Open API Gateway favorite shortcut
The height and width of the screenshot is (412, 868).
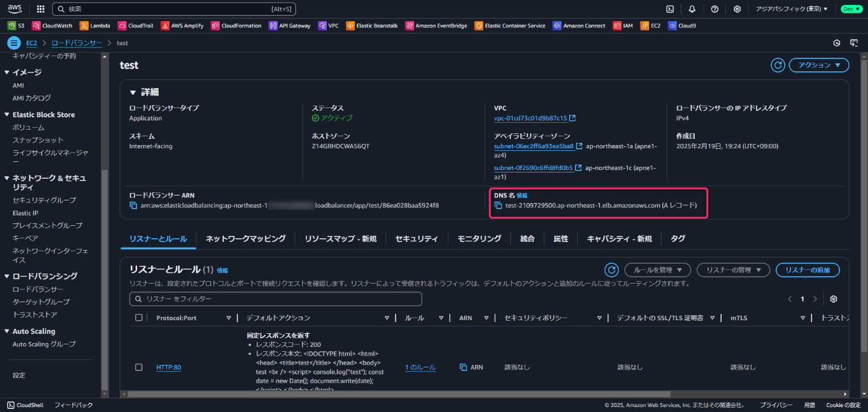tap(290, 25)
